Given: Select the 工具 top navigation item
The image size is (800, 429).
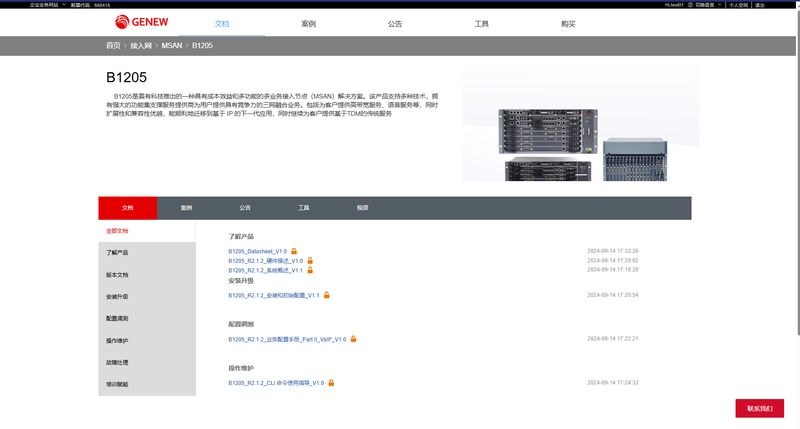Looking at the screenshot, I should tap(481, 23).
